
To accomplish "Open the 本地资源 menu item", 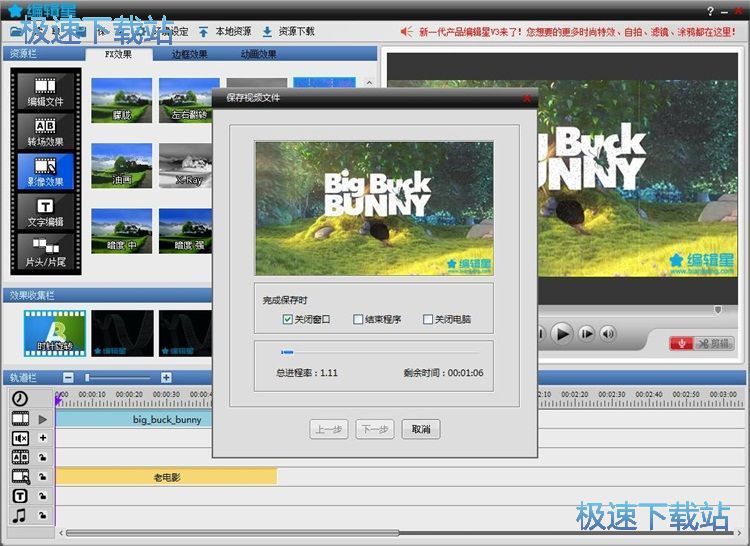I will point(233,32).
